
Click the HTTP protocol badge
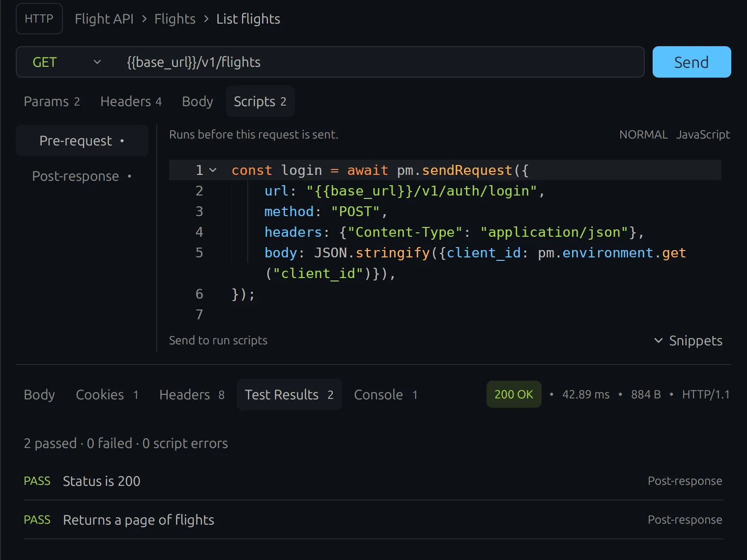[39, 19]
